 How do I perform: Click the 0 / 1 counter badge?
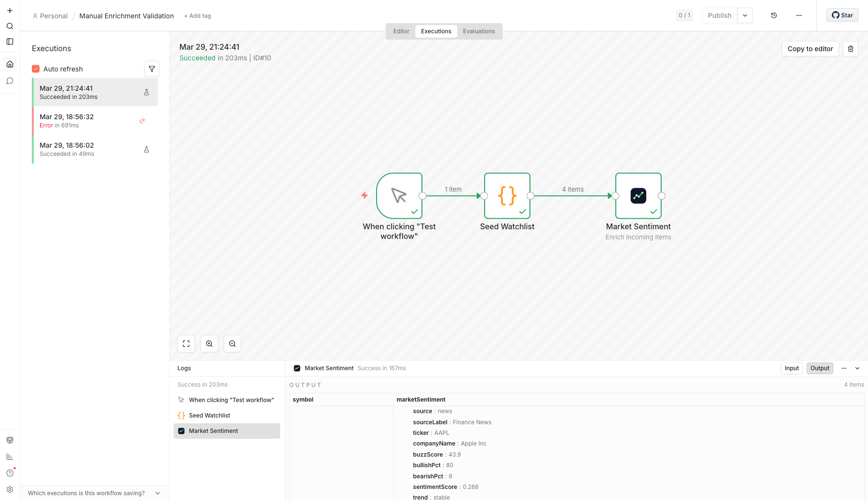pyautogui.click(x=684, y=15)
